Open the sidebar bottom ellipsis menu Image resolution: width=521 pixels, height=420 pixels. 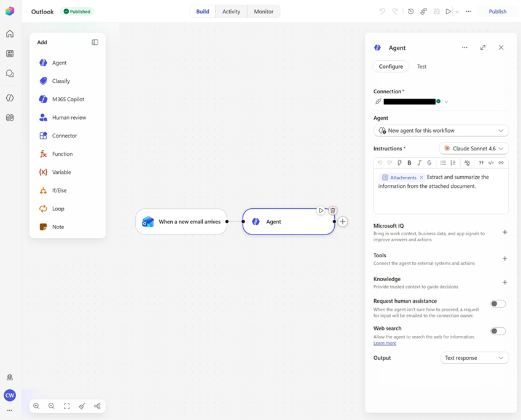click(x=10, y=410)
